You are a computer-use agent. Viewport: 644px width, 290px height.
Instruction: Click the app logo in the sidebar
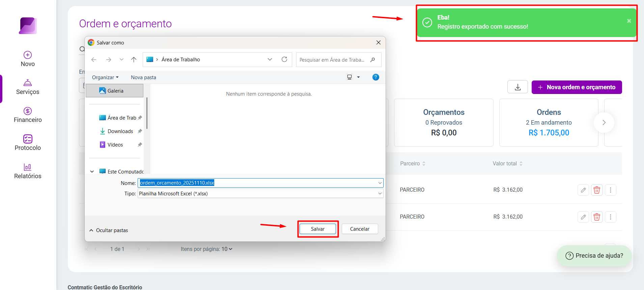pos(28,26)
